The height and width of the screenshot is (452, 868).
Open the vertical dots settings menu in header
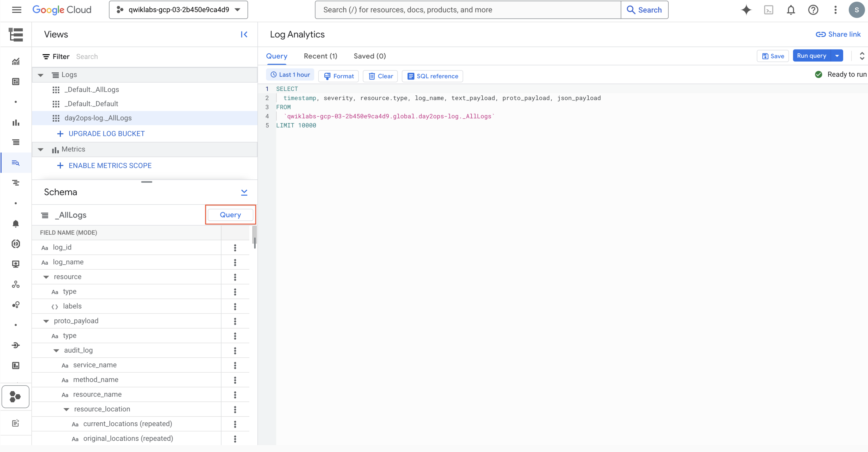tap(835, 10)
